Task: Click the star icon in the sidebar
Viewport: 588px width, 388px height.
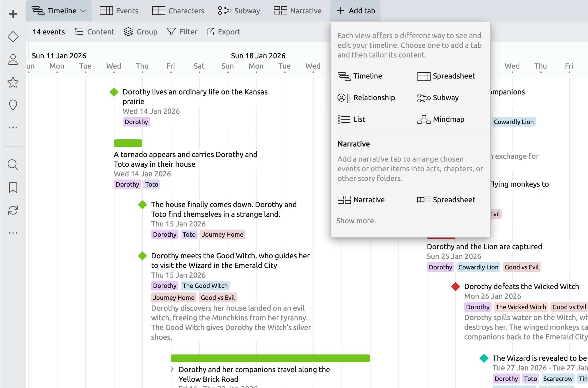Action: [x=13, y=82]
